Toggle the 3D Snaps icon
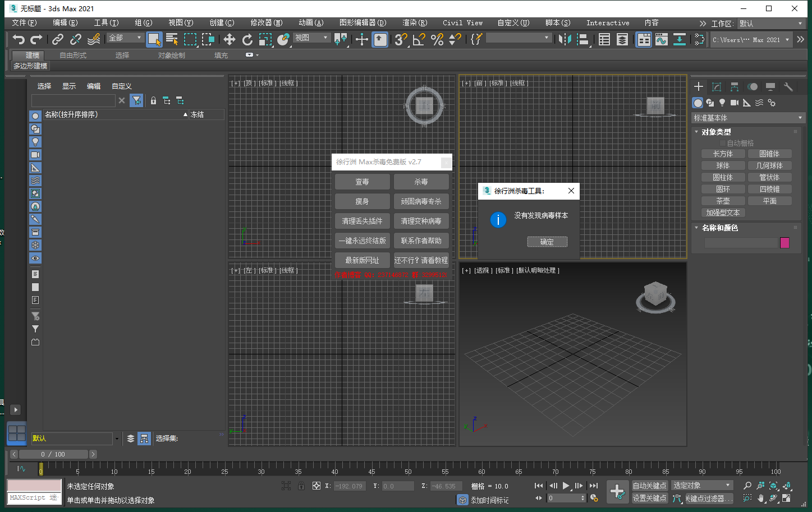 (x=401, y=39)
